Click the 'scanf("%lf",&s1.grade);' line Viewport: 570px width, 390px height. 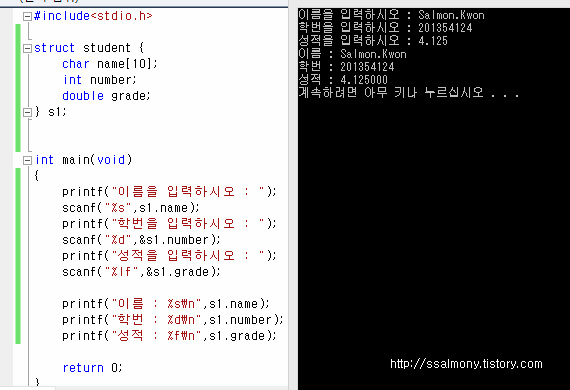[x=141, y=272]
